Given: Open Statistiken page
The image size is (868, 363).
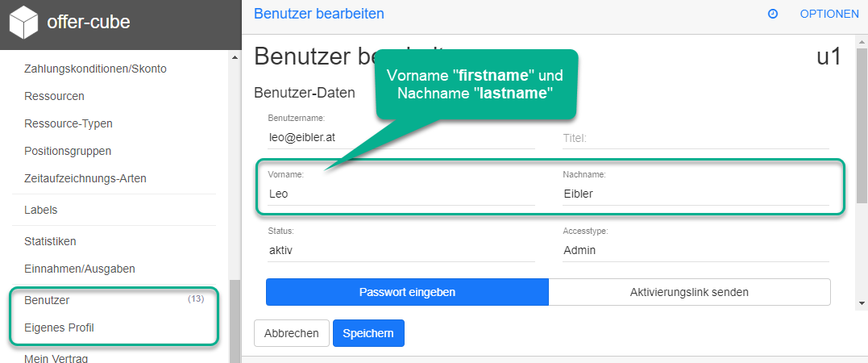Looking at the screenshot, I should 51,242.
